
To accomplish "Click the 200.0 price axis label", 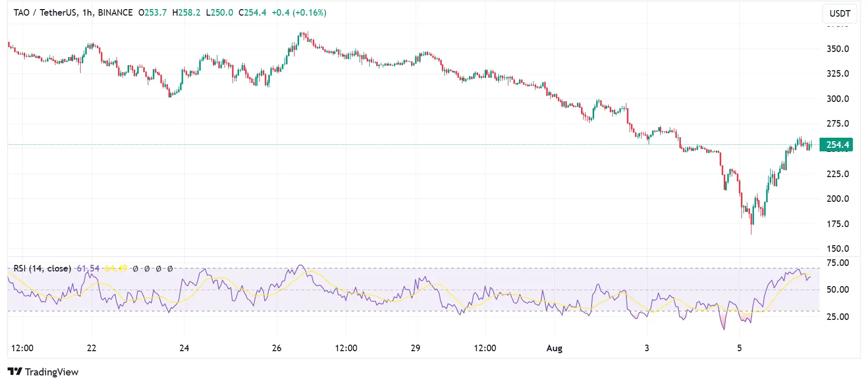I will pyautogui.click(x=837, y=199).
